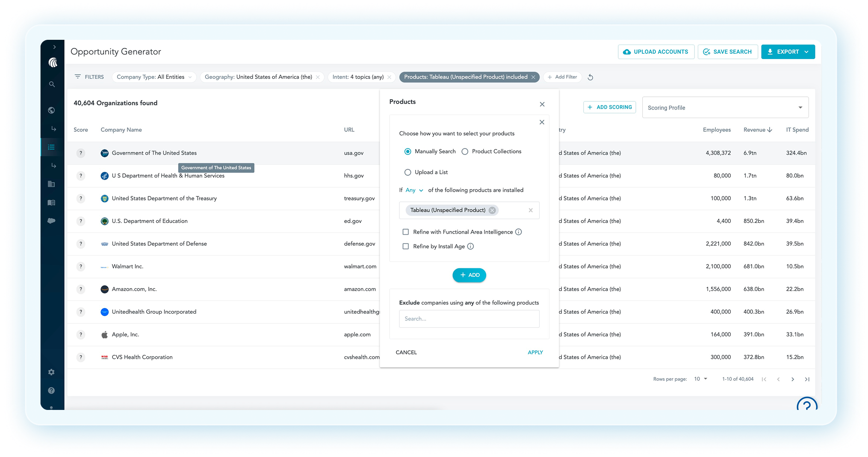868x457 pixels.
Task: Open the Scoring Profile dropdown
Action: (x=725, y=108)
